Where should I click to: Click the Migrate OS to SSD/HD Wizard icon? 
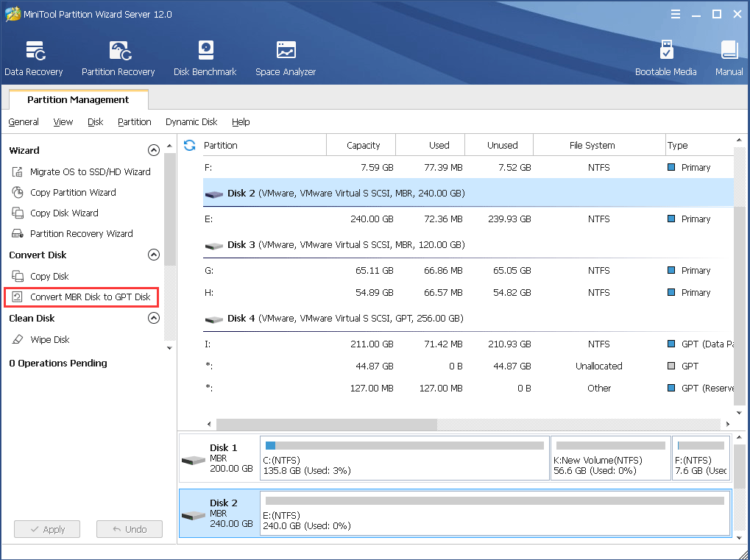click(17, 171)
